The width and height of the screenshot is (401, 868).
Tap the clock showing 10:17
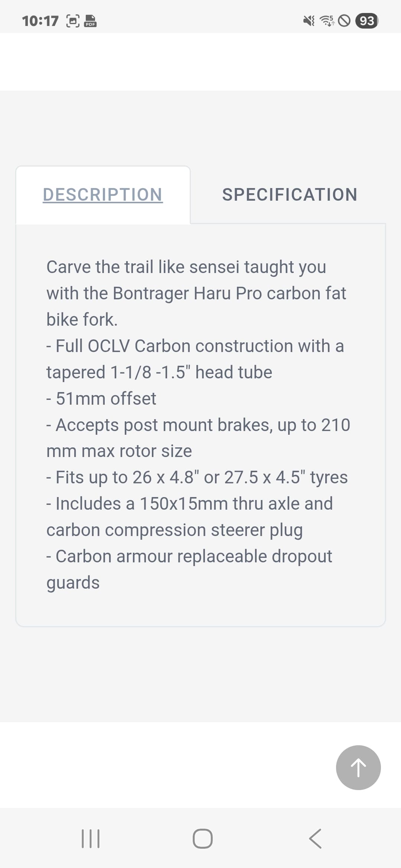41,21
